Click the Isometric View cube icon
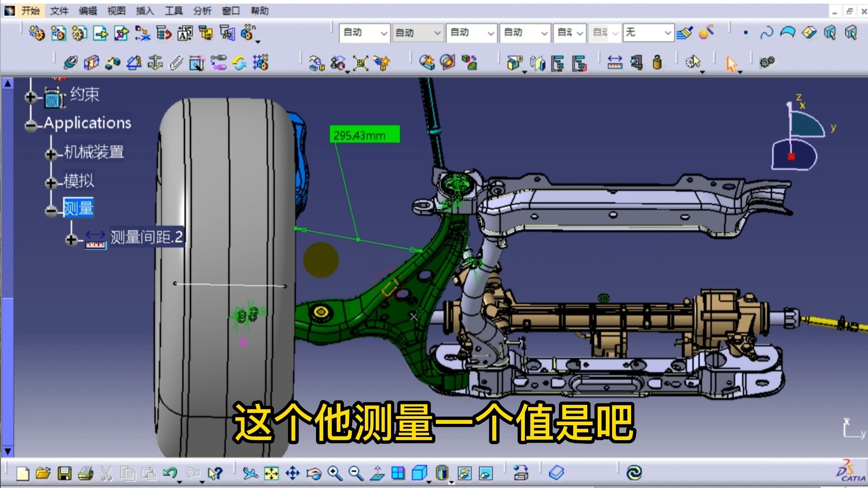 click(x=420, y=473)
